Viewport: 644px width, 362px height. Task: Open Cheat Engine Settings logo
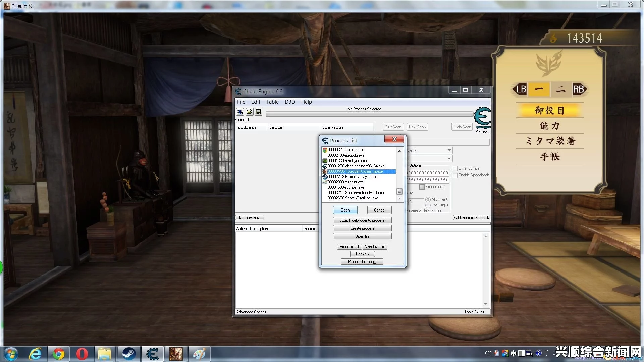point(482,118)
